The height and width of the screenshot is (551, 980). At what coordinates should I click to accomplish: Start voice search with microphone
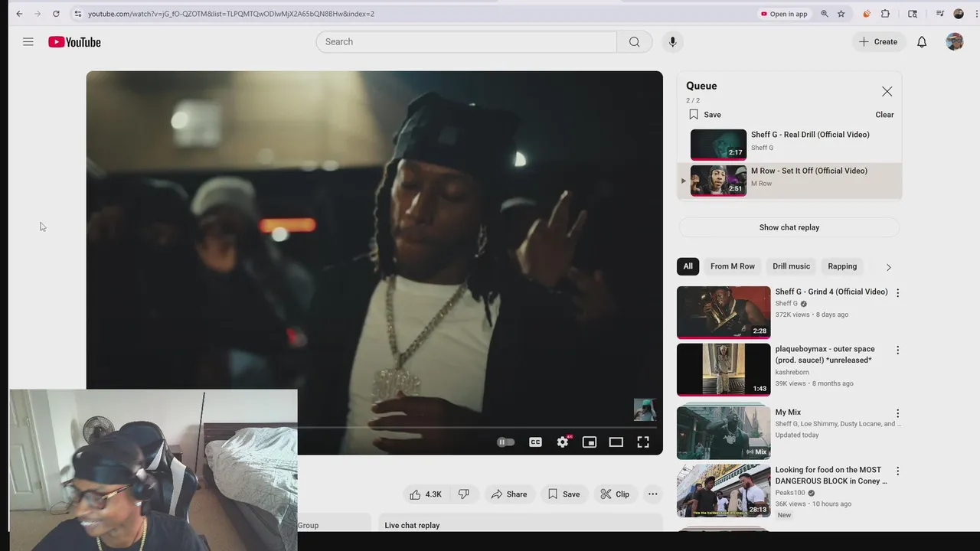coord(673,42)
